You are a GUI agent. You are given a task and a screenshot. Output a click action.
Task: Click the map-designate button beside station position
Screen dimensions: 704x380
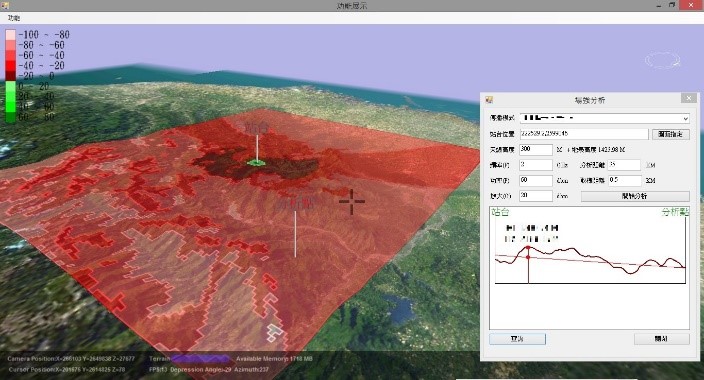pyautogui.click(x=670, y=134)
